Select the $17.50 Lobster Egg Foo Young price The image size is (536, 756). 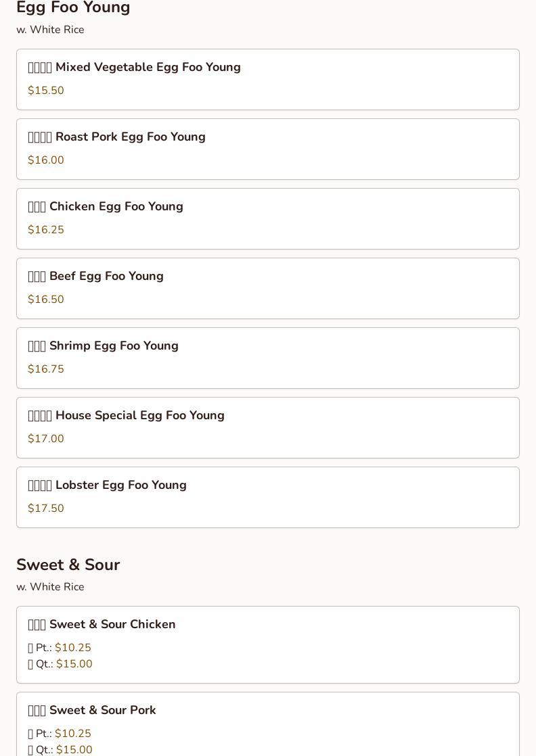(x=46, y=509)
